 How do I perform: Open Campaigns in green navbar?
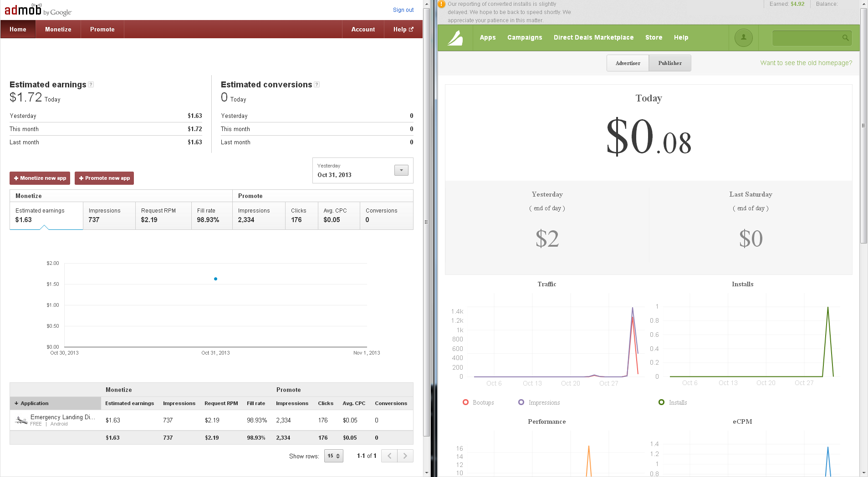pyautogui.click(x=525, y=37)
